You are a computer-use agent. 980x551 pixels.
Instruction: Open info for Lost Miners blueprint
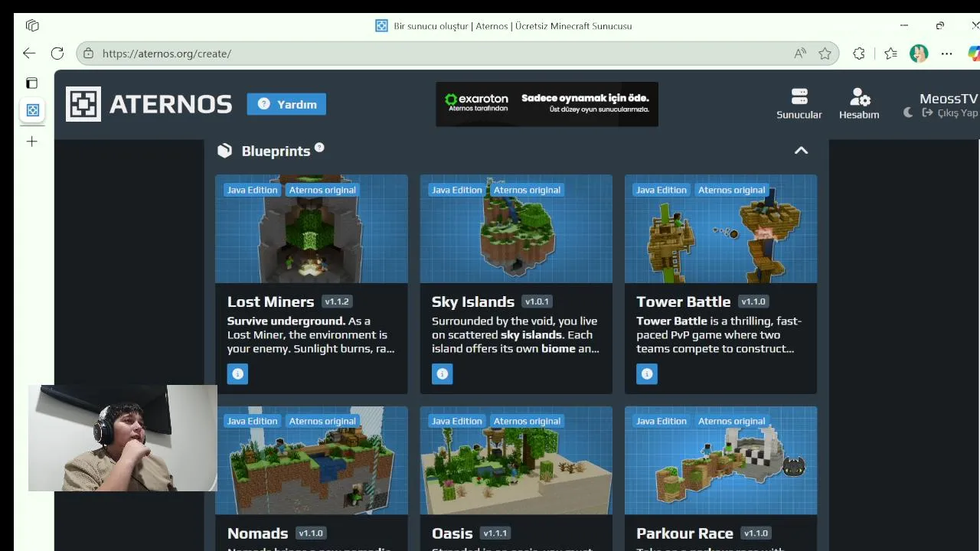tap(237, 373)
